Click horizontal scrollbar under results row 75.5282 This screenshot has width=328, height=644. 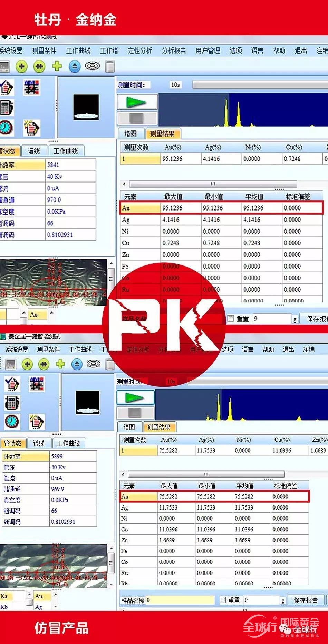click(x=206, y=474)
